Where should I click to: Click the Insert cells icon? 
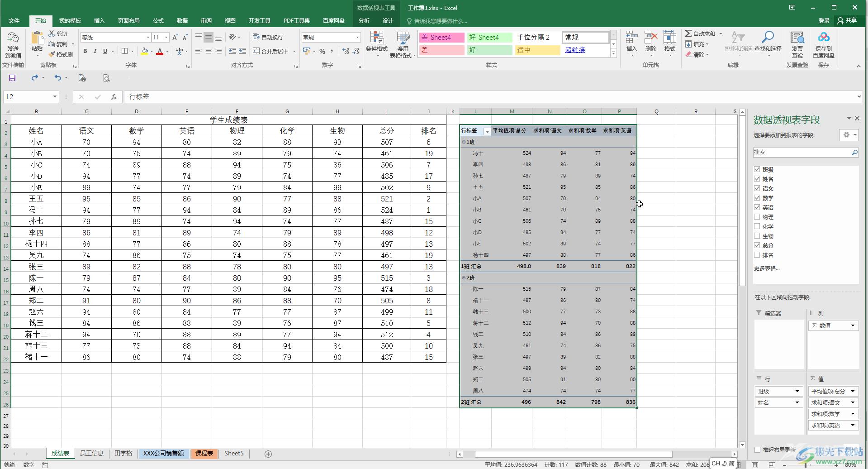coord(631,38)
